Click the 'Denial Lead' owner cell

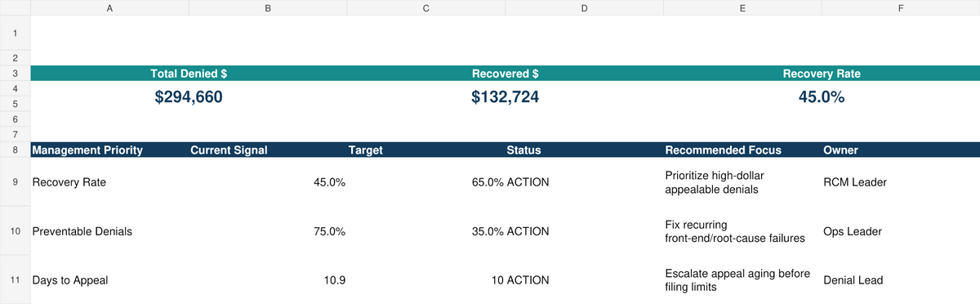tap(901, 280)
